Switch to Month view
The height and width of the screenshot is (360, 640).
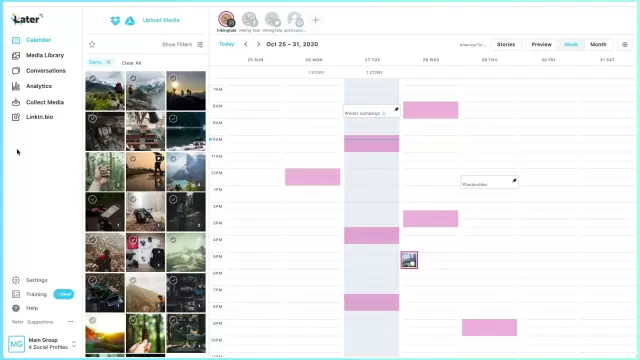click(x=598, y=44)
